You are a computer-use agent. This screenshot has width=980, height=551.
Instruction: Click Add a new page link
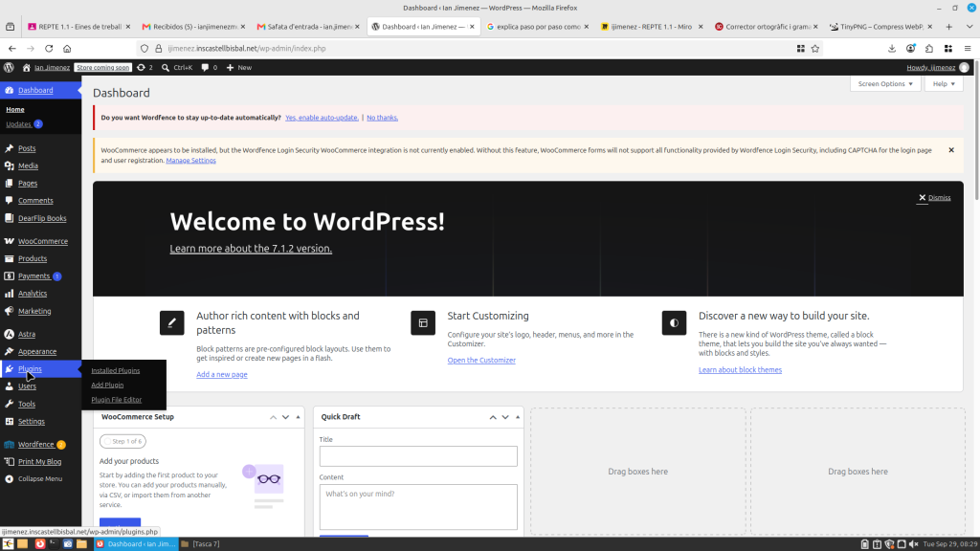click(222, 375)
